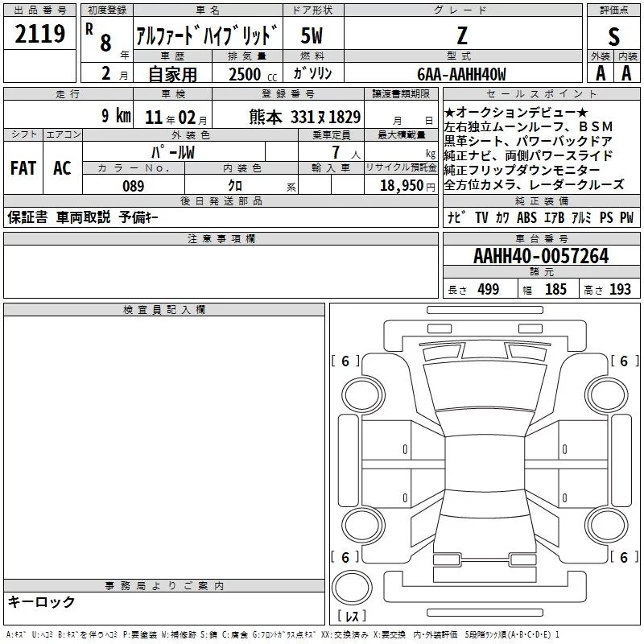Click front bumper in car diagram

485,334
